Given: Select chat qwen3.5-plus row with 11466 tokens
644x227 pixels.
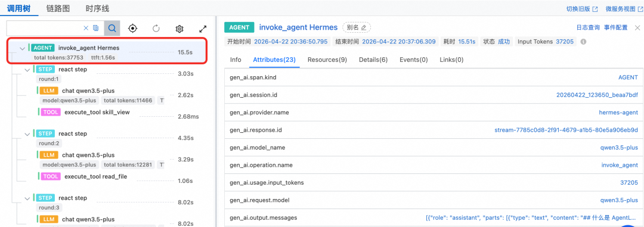Looking at the screenshot, I should tap(88, 91).
